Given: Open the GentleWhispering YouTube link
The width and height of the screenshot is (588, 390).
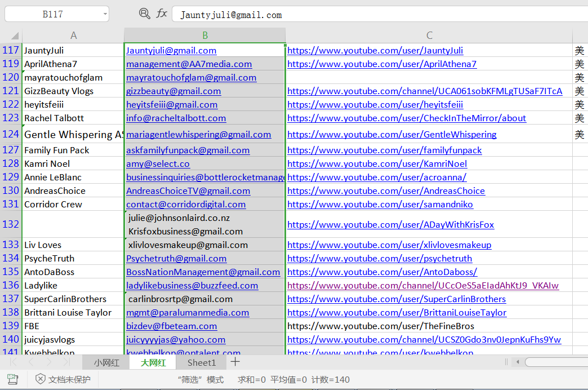Looking at the screenshot, I should point(392,134).
